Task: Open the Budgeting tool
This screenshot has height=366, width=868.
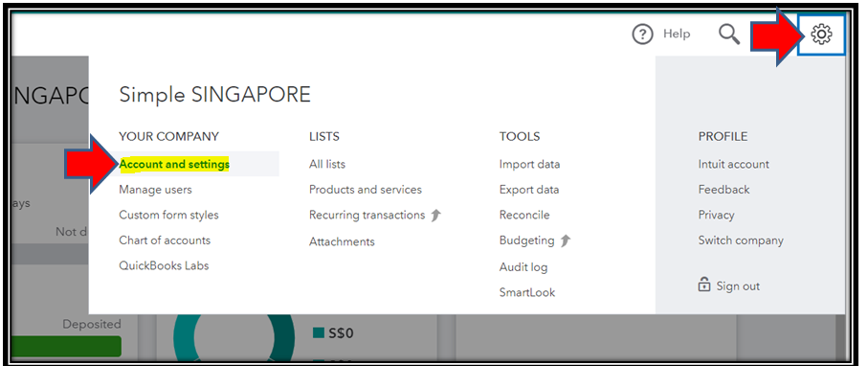Action: point(527,240)
